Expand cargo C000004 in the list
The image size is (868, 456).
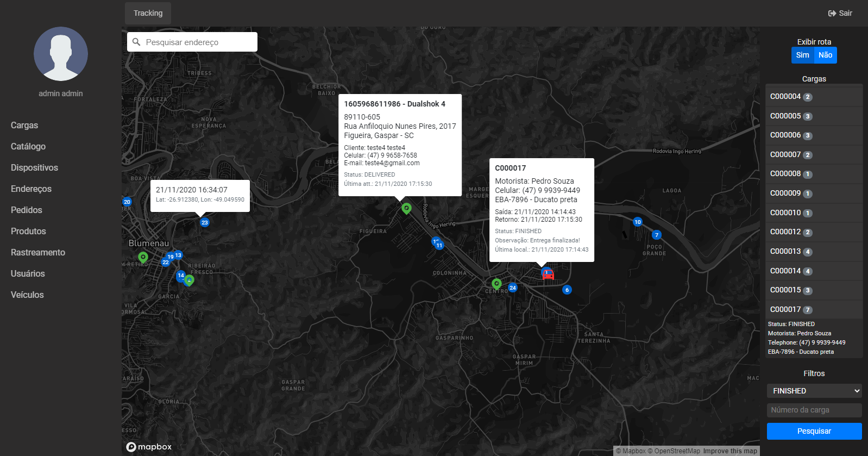click(x=814, y=96)
